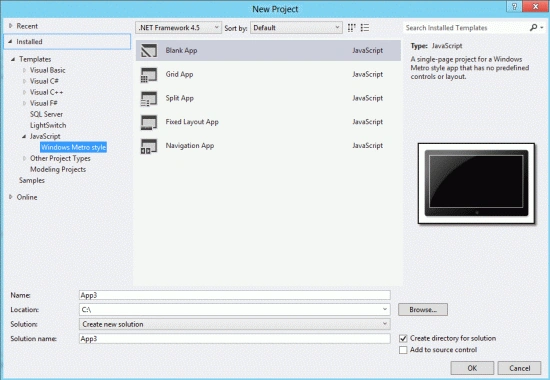The height and width of the screenshot is (380, 550).
Task: Open the help question mark button
Action: (514, 7)
